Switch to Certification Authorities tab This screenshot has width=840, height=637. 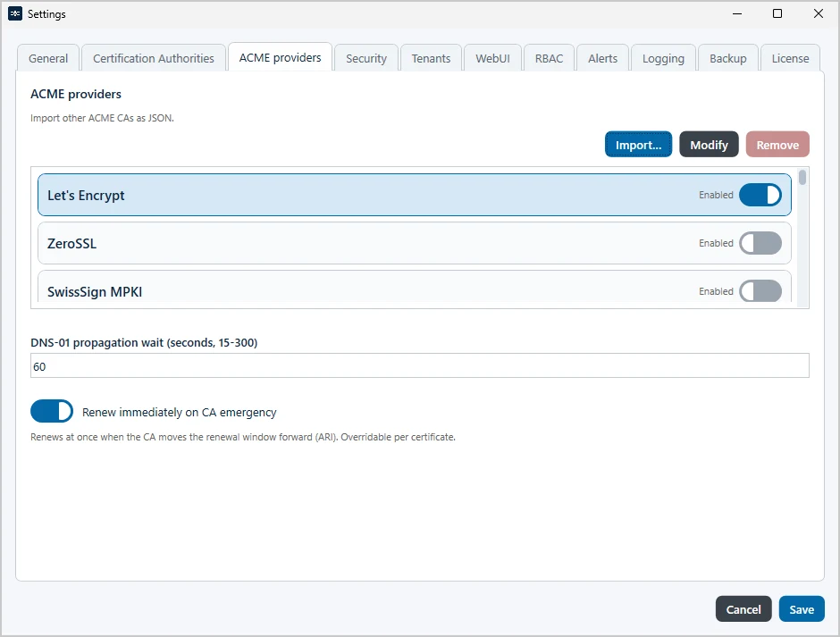click(153, 58)
